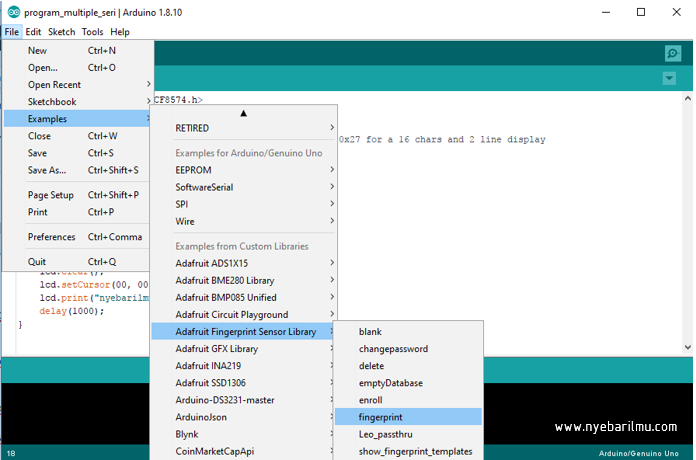Click the editor scrollbar down arrow

click(688, 347)
